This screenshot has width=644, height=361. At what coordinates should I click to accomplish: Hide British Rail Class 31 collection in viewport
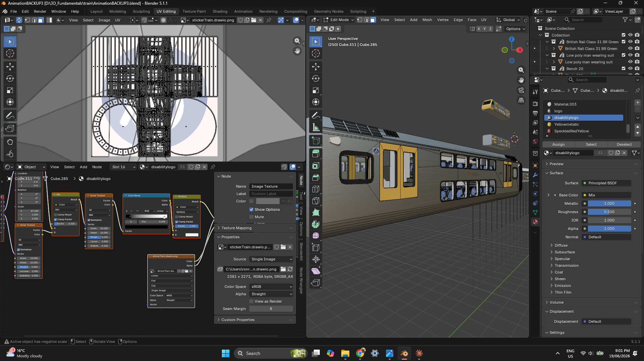[x=630, y=42]
